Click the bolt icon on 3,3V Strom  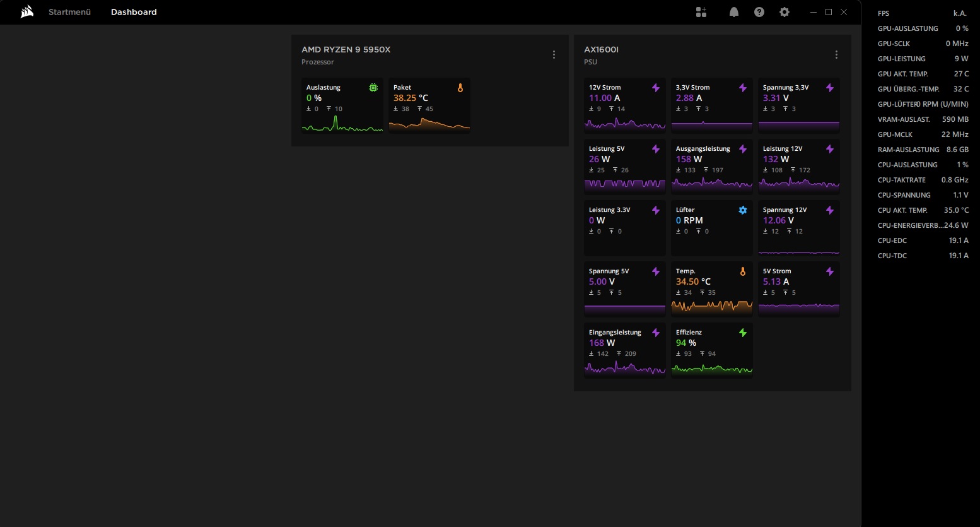pyautogui.click(x=743, y=88)
